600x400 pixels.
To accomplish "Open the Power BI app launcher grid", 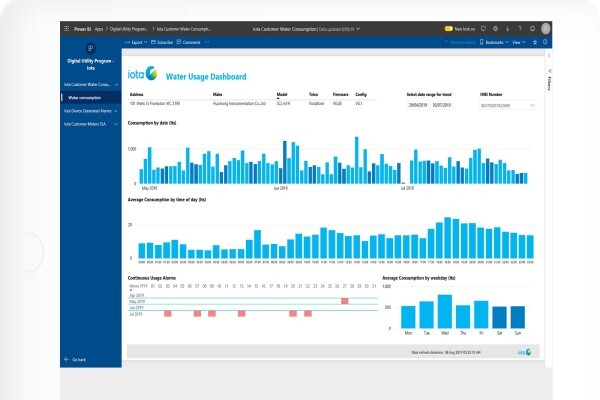I will (67, 29).
